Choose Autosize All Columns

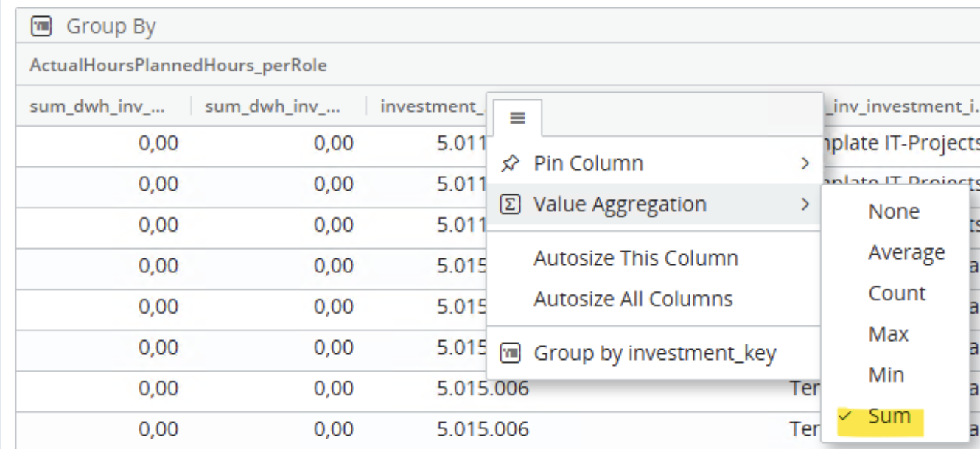click(633, 300)
